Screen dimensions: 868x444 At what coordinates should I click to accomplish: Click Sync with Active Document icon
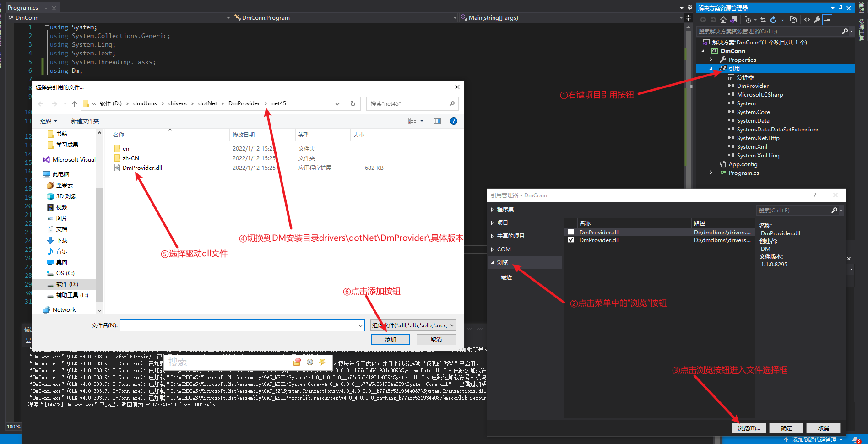pyautogui.click(x=763, y=20)
